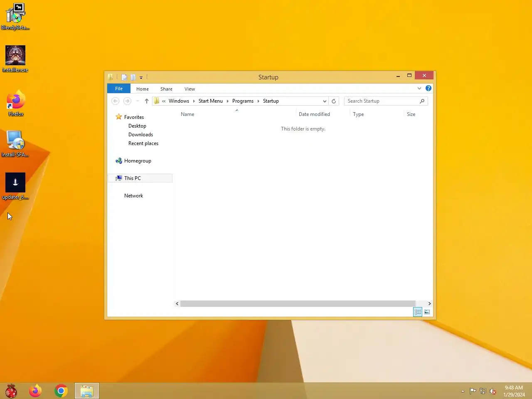Click the search magnifier icon

[422, 101]
